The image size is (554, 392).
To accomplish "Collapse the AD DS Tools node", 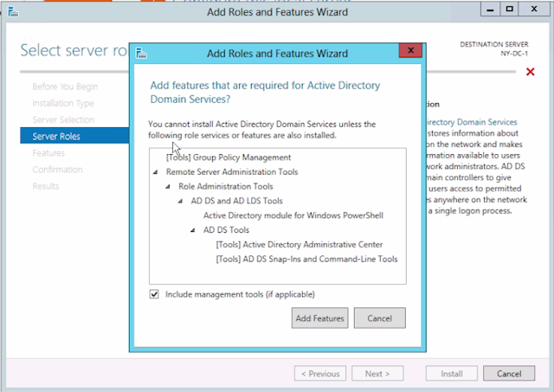I will point(192,230).
